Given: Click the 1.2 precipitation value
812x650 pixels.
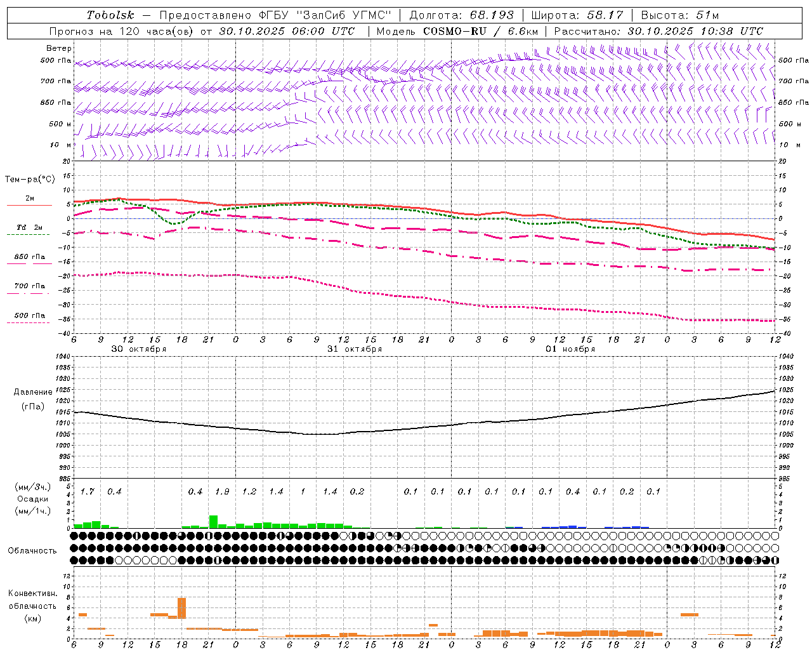Looking at the screenshot, I should (249, 492).
